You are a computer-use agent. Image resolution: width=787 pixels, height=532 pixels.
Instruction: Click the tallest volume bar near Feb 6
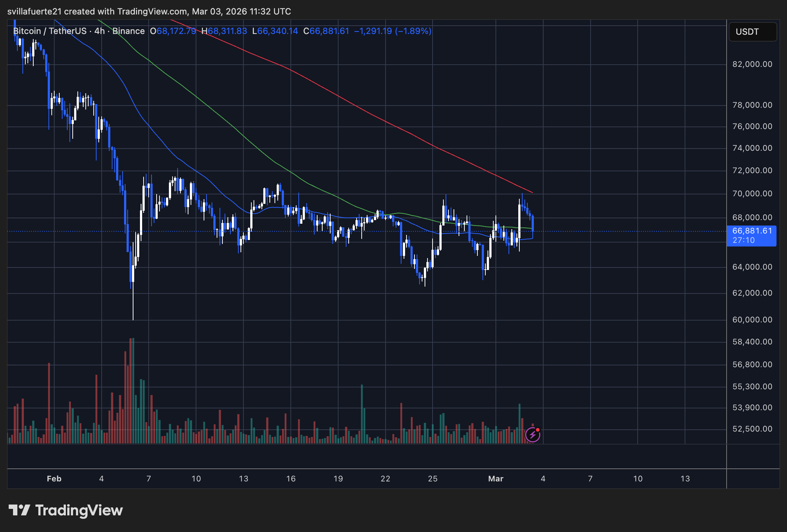pyautogui.click(x=133, y=390)
